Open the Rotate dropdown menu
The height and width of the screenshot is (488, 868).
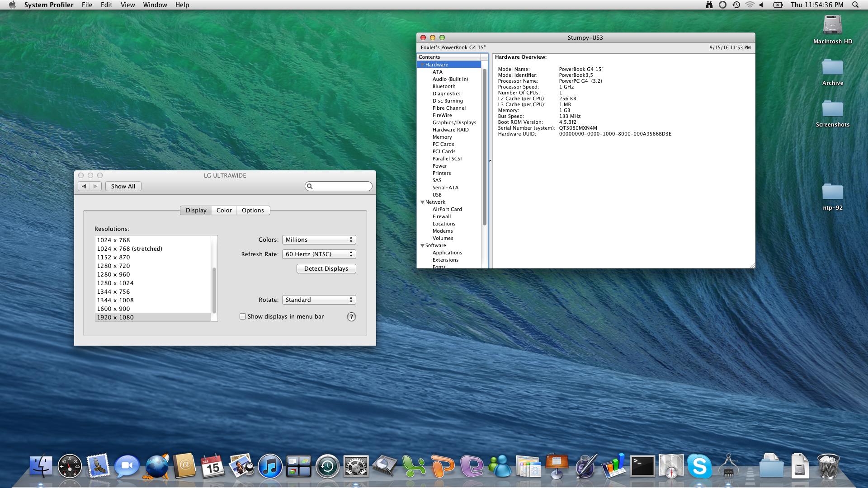click(319, 300)
